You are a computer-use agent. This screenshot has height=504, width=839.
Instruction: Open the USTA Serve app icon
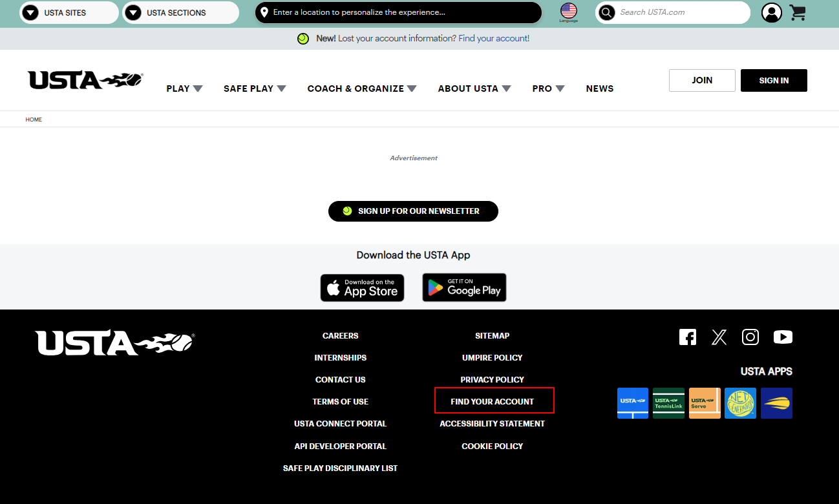pyautogui.click(x=705, y=403)
